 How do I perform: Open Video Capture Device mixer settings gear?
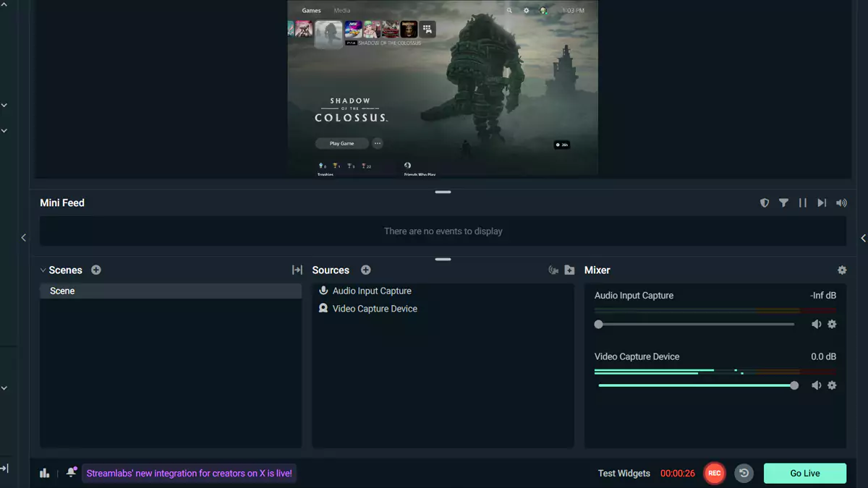(832, 385)
